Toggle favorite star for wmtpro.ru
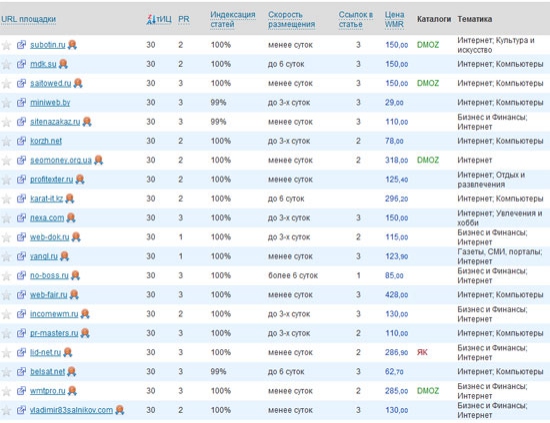 6,391
